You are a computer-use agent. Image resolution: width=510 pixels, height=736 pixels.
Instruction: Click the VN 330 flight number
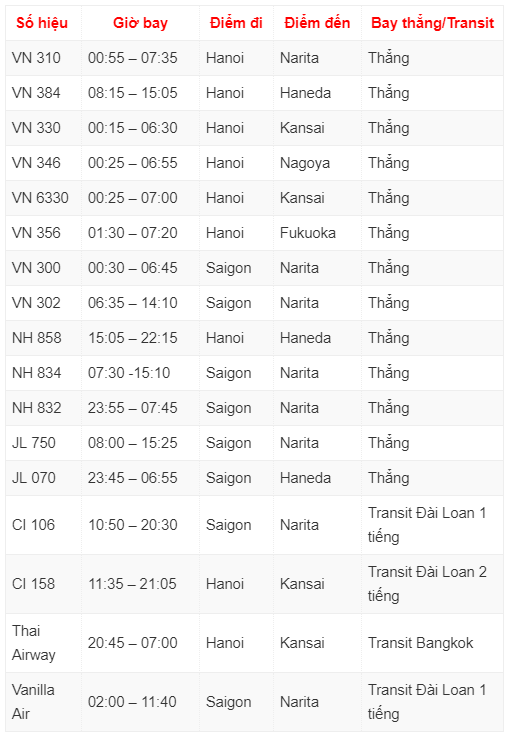[x=36, y=128]
